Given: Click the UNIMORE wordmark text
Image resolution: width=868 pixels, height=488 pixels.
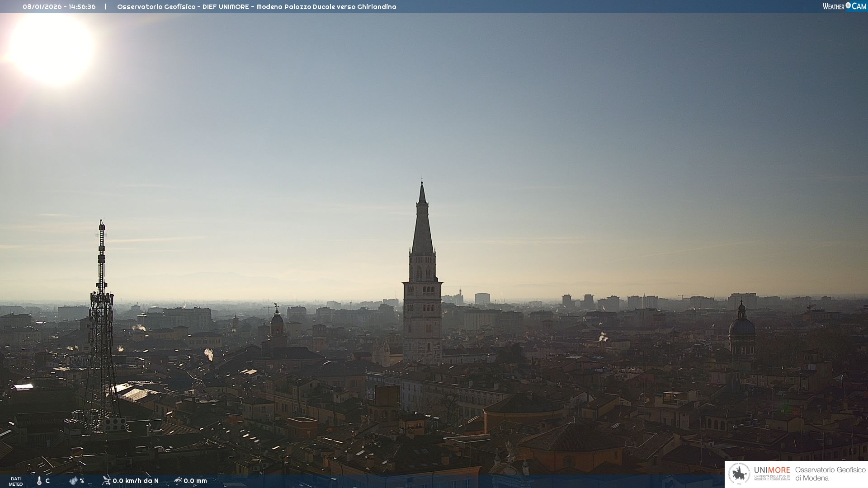Looking at the screenshot, I should click(x=772, y=470).
